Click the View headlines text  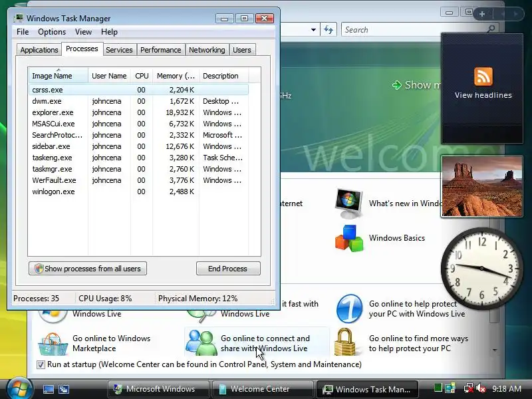[x=483, y=95]
